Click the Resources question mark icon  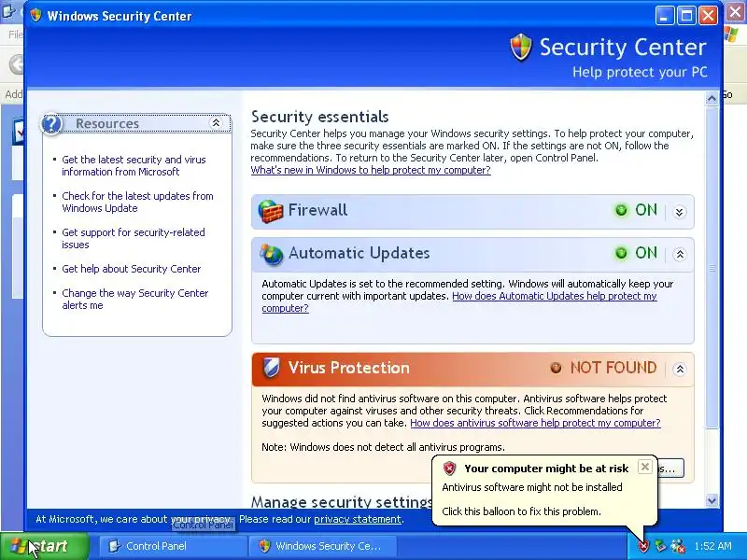(x=52, y=124)
